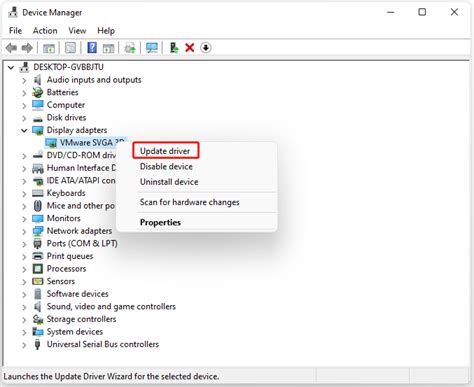The width and height of the screenshot is (474, 387).
Task: Select the Ports (COM & LPT) label
Action: point(82,243)
